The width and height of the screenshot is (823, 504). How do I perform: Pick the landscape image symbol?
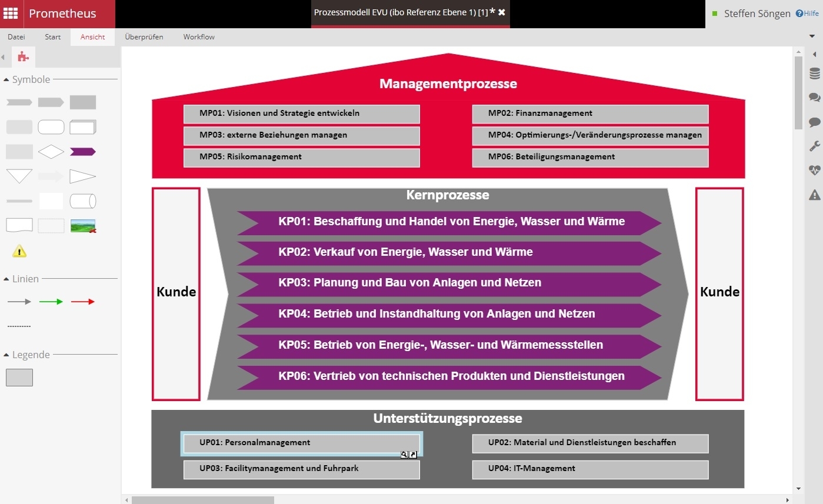point(83,226)
